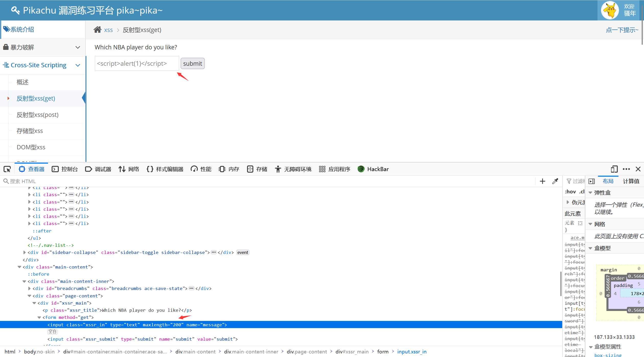This screenshot has height=357, width=644.
Task: Click the 点一下提示~ hint link
Action: point(622,30)
